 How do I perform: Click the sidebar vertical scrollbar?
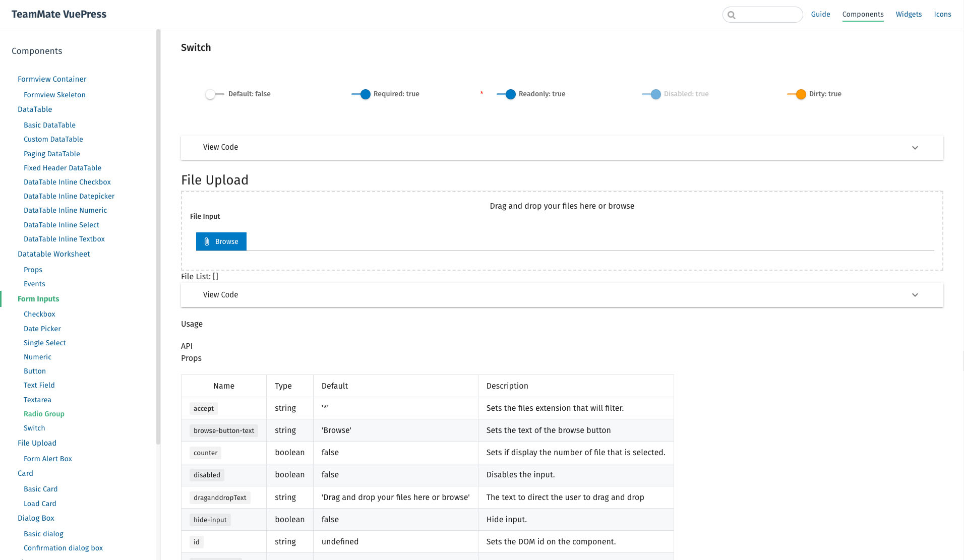click(158, 237)
